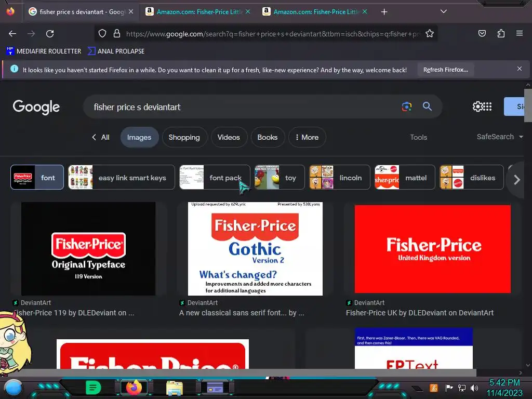This screenshot has width=532, height=399.
Task: Select the mattel suggestion chip
Action: tap(405, 177)
